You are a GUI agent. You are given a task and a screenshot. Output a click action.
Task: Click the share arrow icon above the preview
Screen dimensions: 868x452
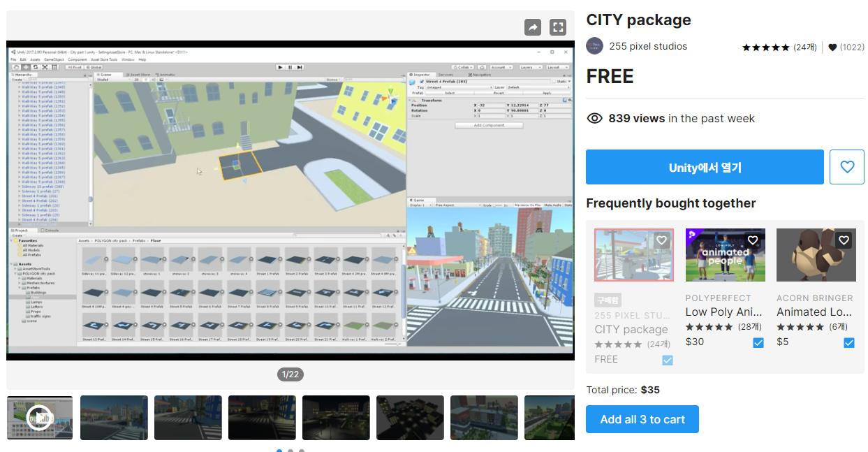(533, 27)
